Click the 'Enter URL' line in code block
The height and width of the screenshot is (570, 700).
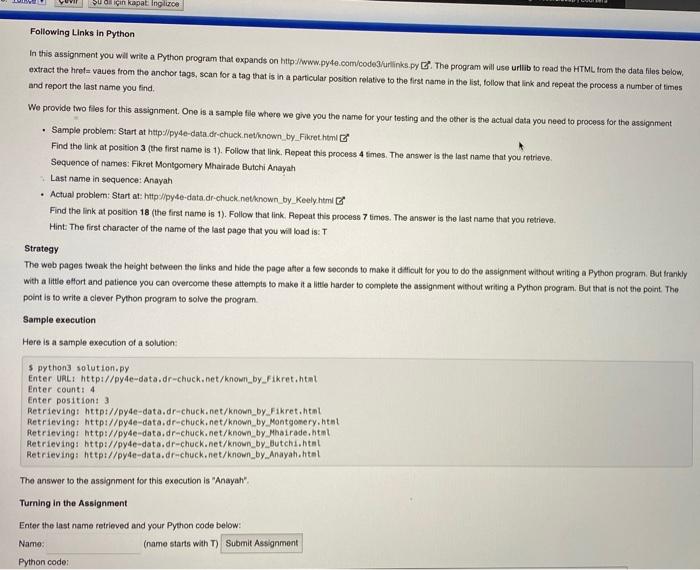173,379
